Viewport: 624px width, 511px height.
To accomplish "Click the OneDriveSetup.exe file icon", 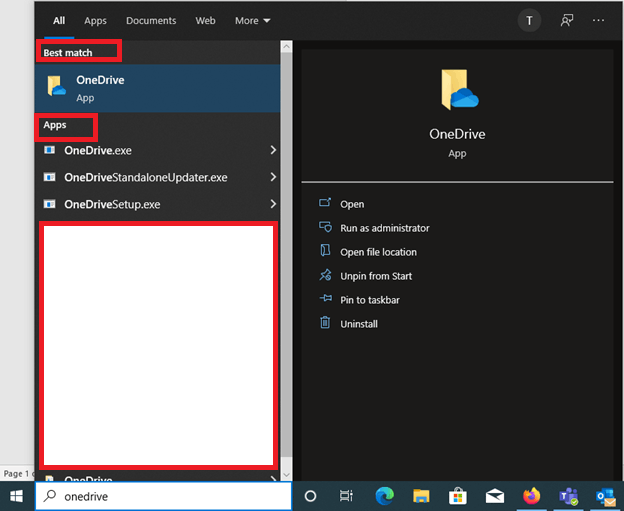I will click(50, 204).
